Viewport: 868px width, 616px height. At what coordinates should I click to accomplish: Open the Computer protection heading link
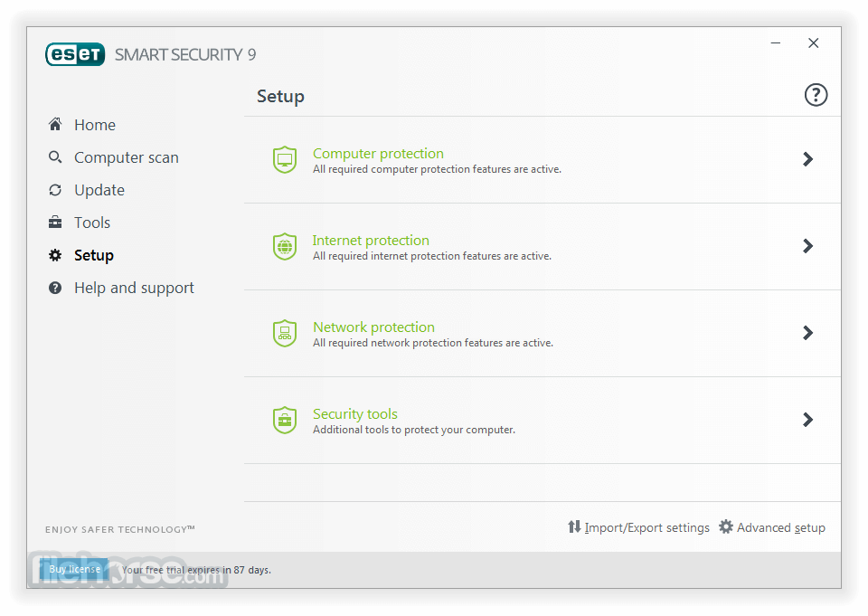click(378, 154)
